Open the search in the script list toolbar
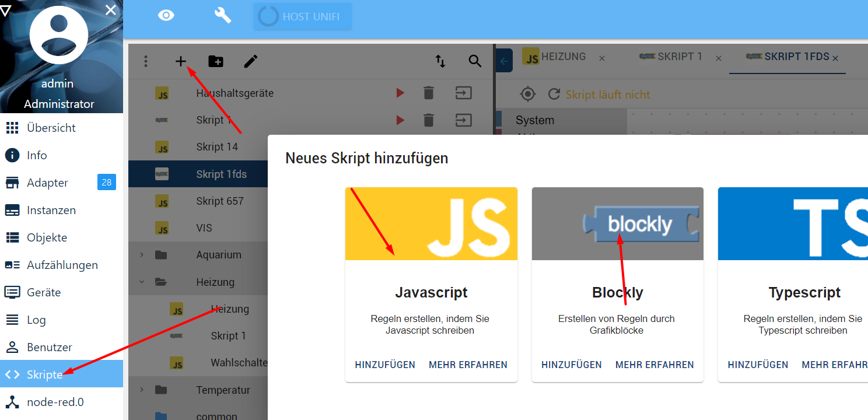The width and height of the screenshot is (868, 420). click(x=475, y=61)
